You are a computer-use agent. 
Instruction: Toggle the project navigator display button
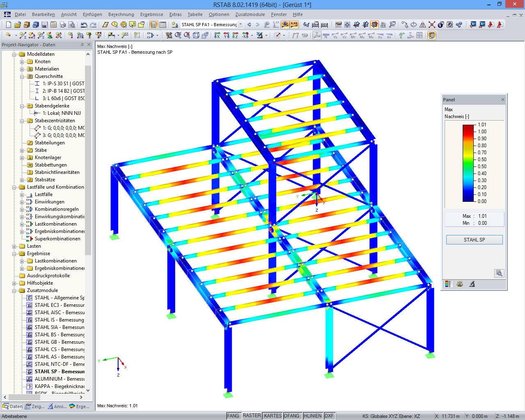[154, 25]
